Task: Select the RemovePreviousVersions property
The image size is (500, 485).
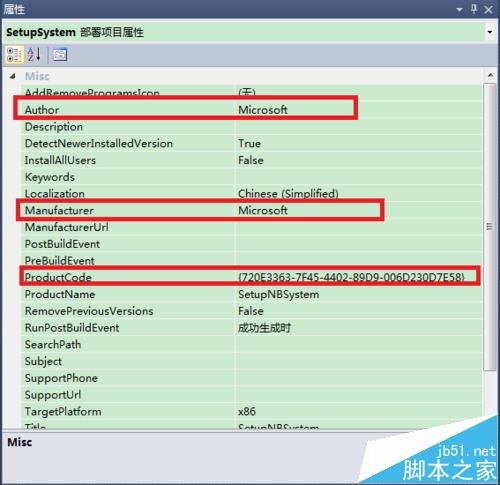Action: coord(89,311)
